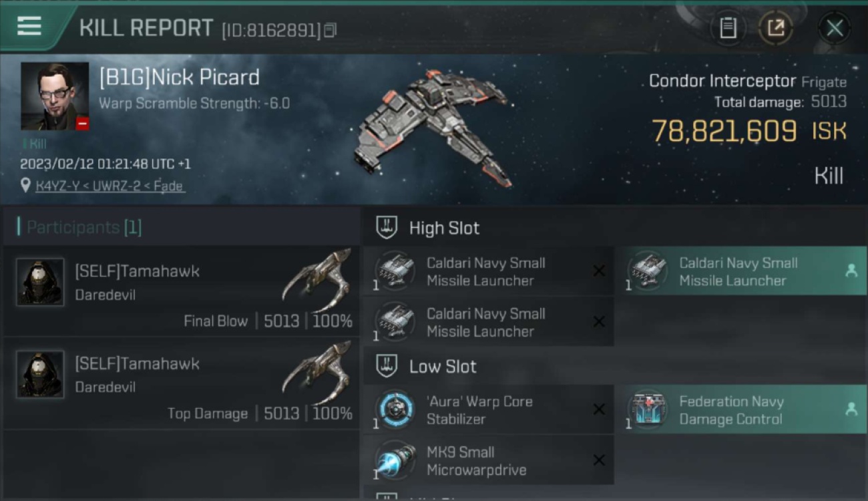
Task: Click the person icon on Federation Navy Damage Control
Action: (851, 409)
